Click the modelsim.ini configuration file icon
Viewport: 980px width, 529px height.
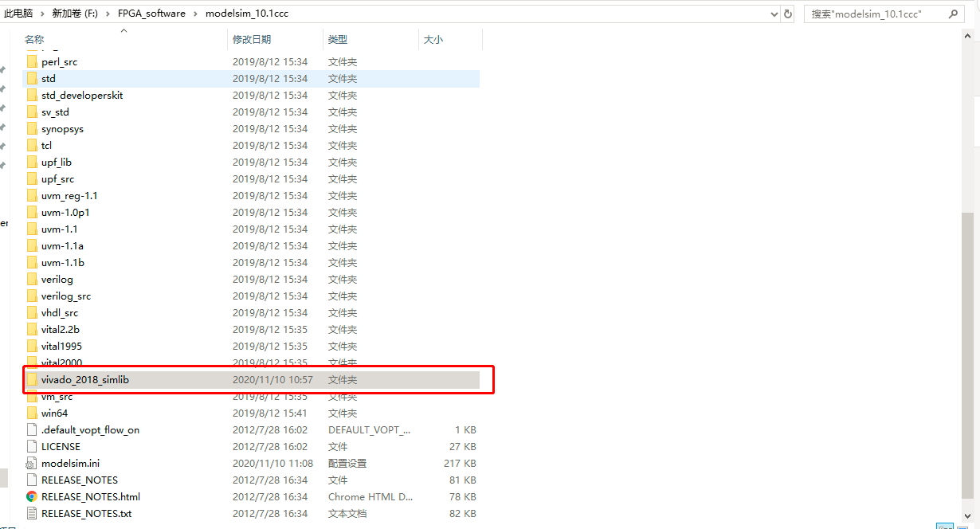(33, 463)
